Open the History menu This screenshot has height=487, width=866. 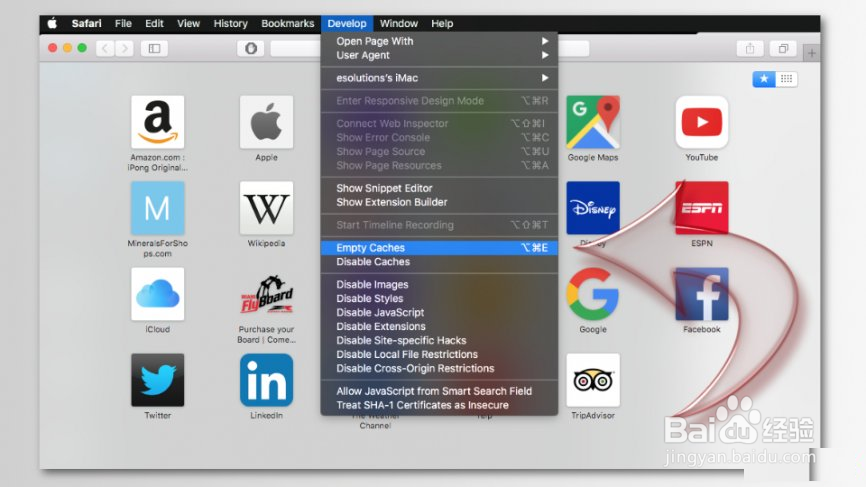(x=230, y=23)
